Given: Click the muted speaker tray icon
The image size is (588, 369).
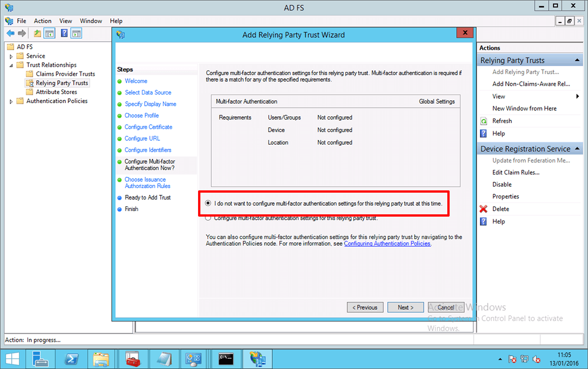Looking at the screenshot, I should (536, 359).
